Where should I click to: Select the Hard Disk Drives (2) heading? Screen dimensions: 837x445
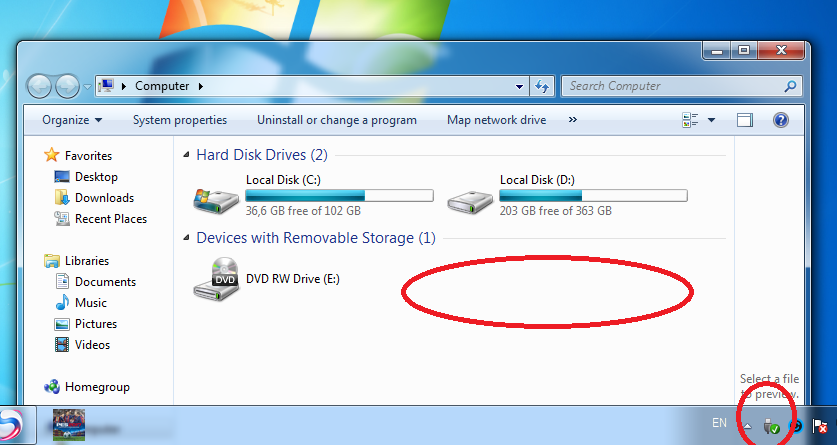pos(262,155)
